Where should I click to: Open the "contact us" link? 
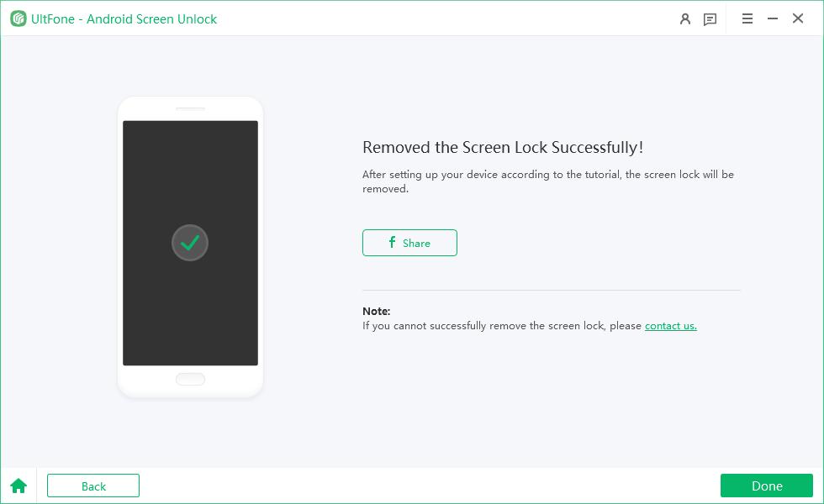[x=670, y=326]
